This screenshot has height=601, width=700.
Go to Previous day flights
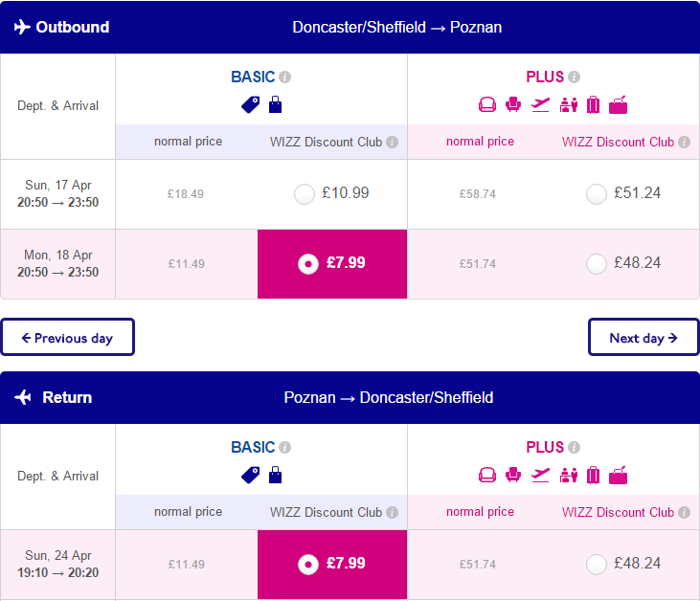[67, 337]
